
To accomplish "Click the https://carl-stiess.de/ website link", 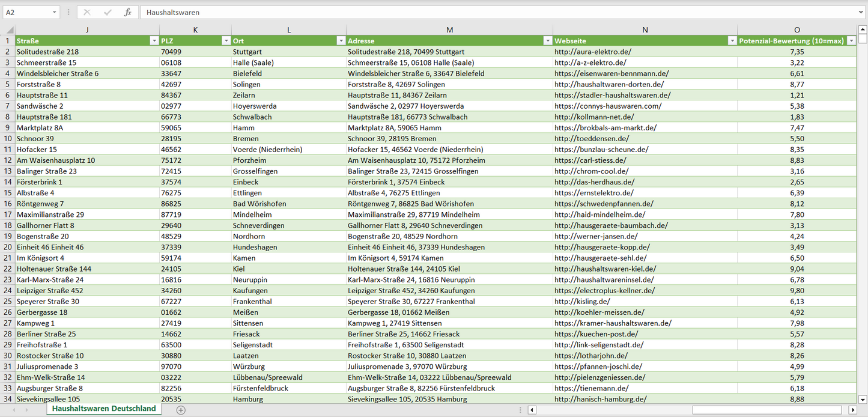I will click(590, 160).
